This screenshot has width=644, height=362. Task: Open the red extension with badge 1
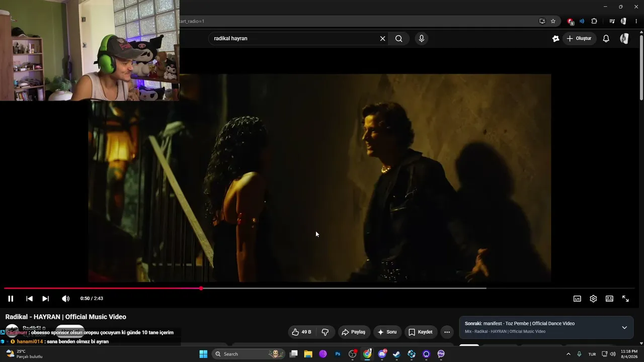[x=570, y=21]
